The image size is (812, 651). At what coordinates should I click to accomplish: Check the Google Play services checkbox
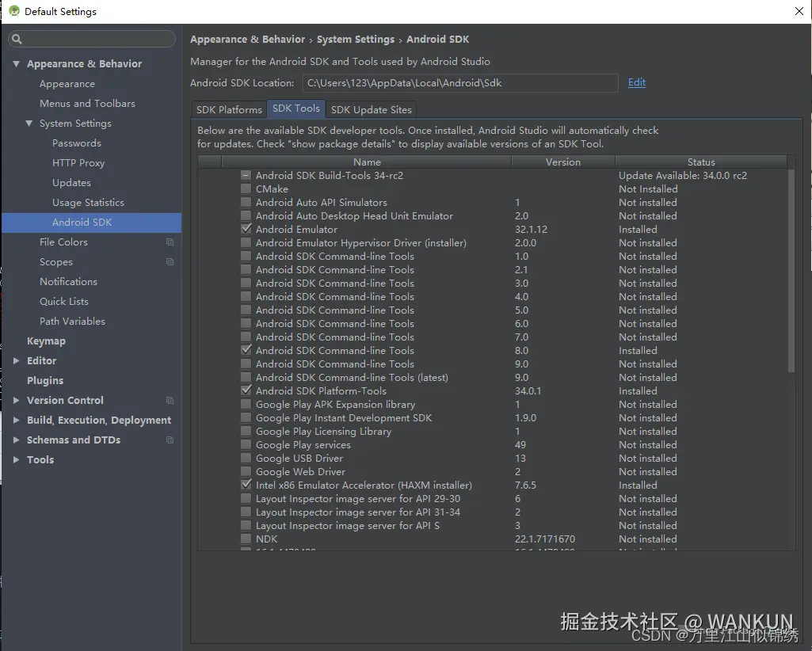coord(246,444)
